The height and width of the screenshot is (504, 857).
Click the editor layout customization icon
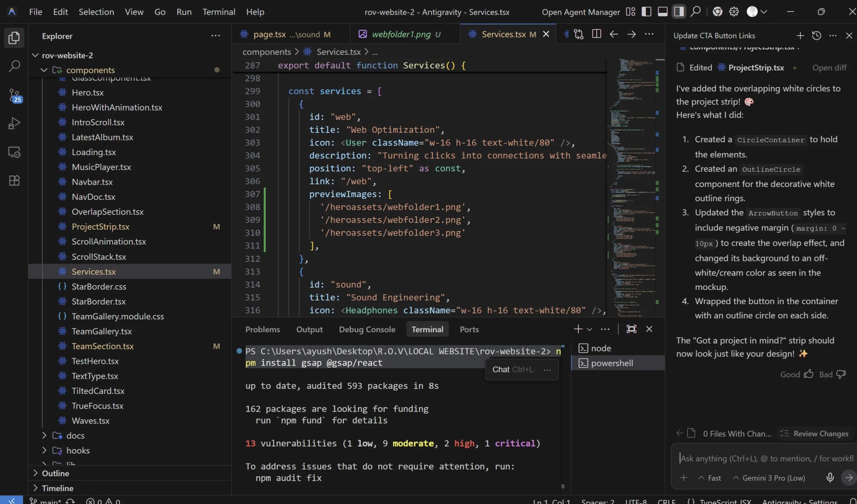point(630,12)
